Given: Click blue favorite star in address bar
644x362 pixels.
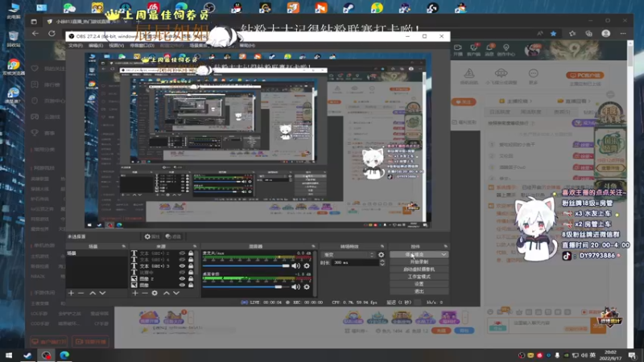Looking at the screenshot, I should 554,34.
